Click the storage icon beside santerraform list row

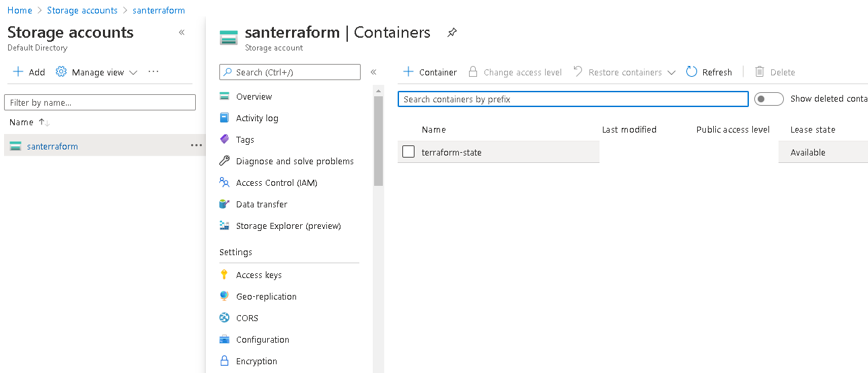click(15, 146)
